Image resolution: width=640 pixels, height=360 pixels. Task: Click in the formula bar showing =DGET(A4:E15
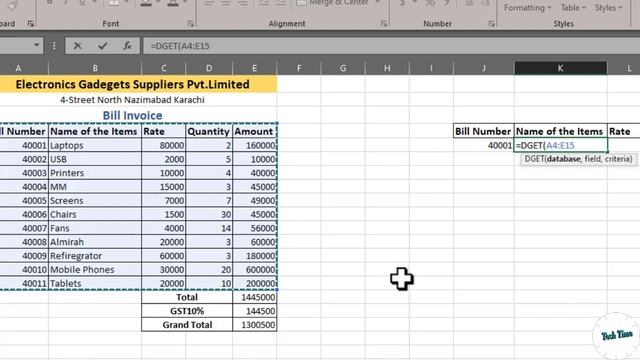click(391, 46)
